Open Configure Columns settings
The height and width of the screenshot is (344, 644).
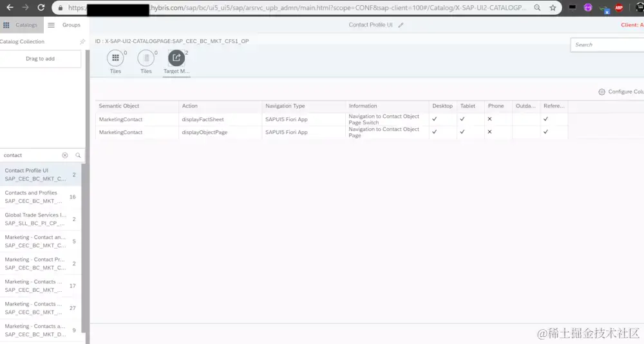621,91
